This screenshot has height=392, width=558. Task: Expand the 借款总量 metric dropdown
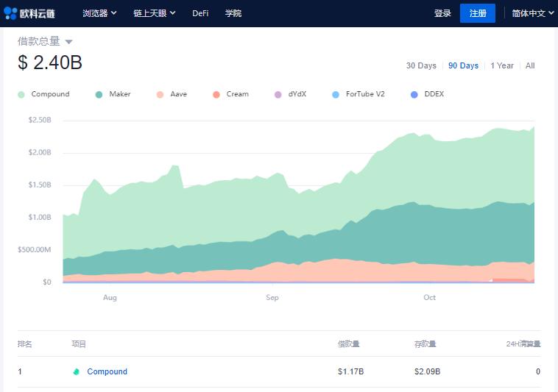click(68, 42)
